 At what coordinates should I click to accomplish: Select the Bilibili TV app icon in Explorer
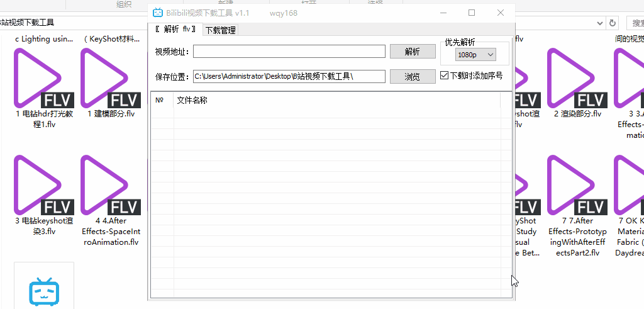44,291
